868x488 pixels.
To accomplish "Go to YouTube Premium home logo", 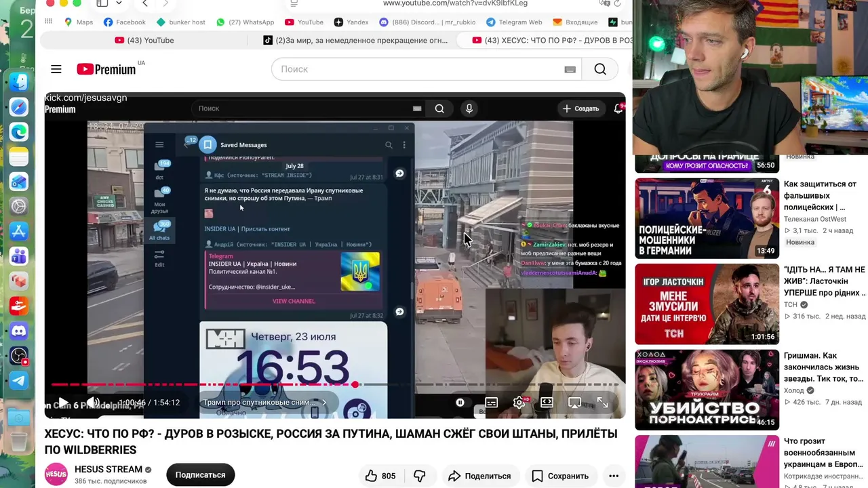I will coord(106,69).
